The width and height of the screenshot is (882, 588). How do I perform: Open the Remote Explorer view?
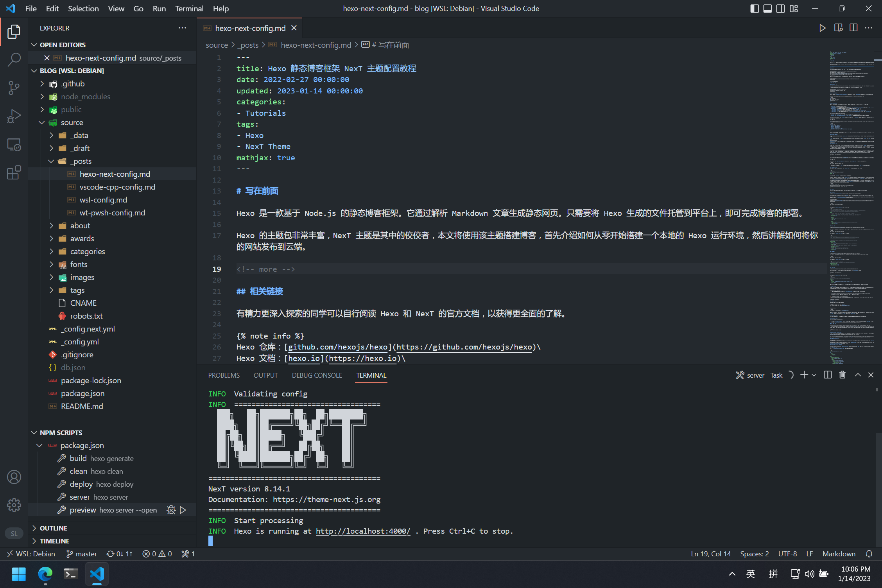point(14,145)
